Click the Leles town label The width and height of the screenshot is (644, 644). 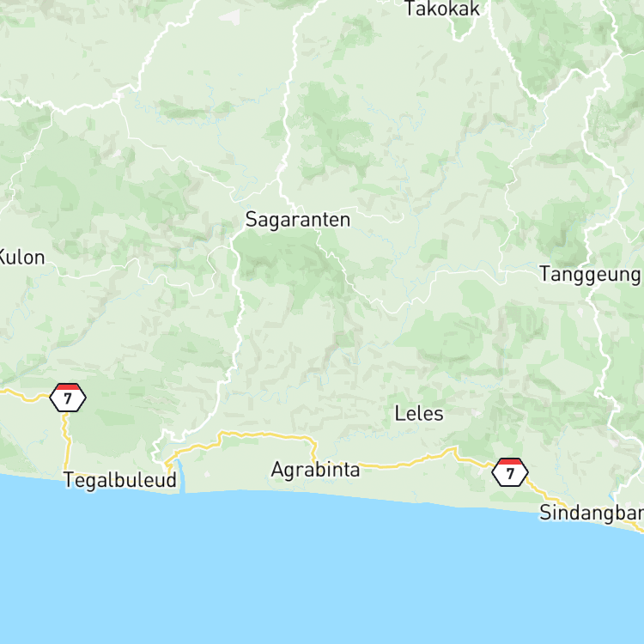tap(419, 414)
